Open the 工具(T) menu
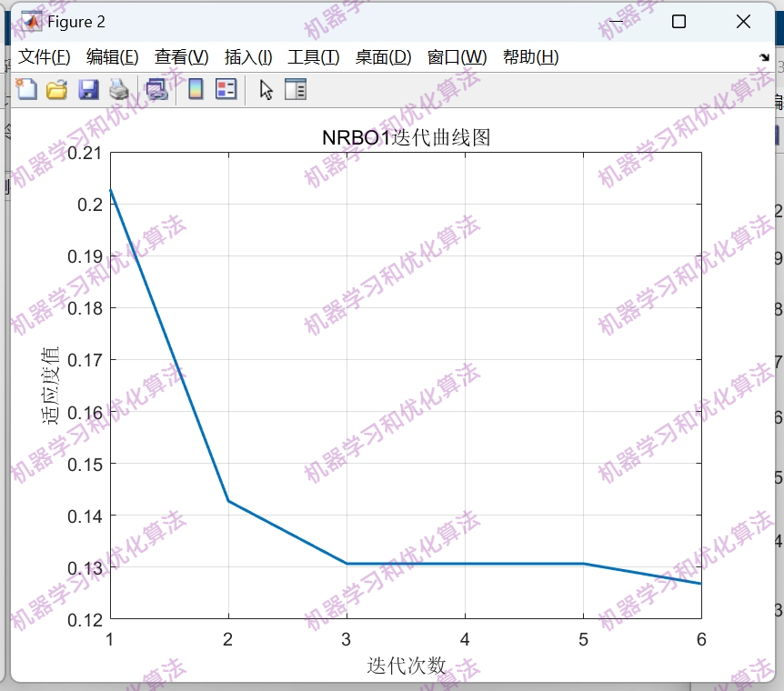This screenshot has height=691, width=784. click(x=314, y=57)
